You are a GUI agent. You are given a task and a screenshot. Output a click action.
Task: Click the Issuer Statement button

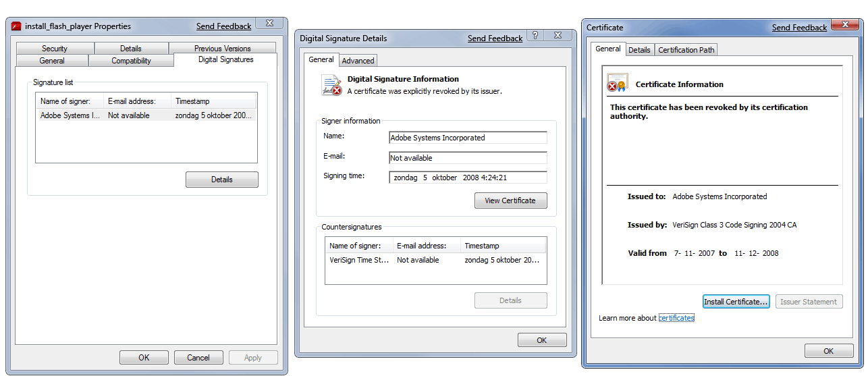coord(809,302)
